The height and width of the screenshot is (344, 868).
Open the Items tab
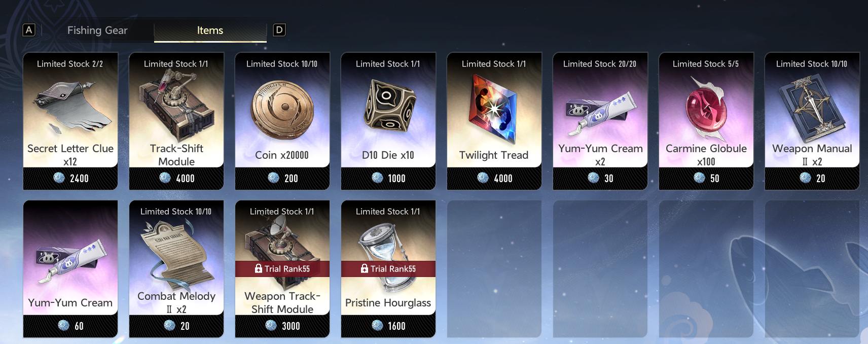click(210, 30)
